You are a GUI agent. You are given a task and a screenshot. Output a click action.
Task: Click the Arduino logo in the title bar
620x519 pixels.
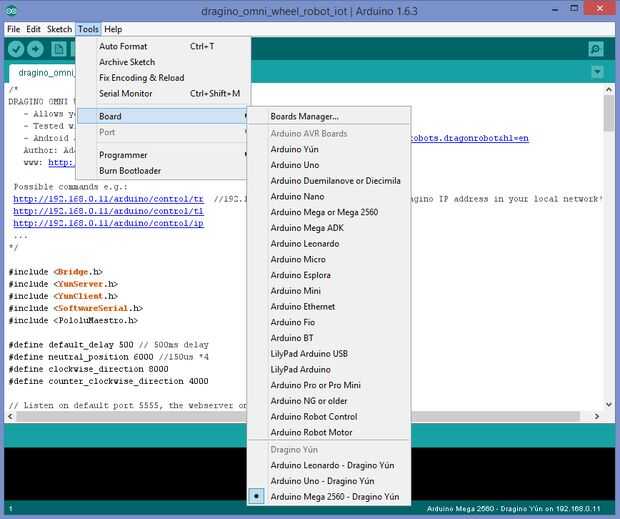[x=11, y=10]
